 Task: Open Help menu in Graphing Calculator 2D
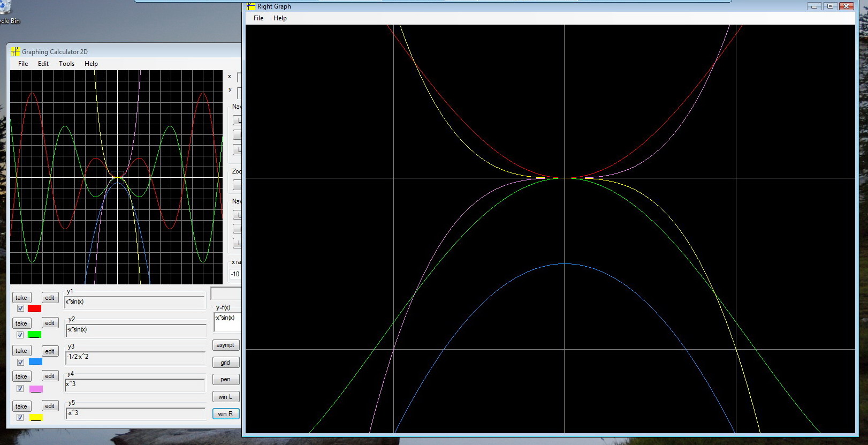[91, 63]
